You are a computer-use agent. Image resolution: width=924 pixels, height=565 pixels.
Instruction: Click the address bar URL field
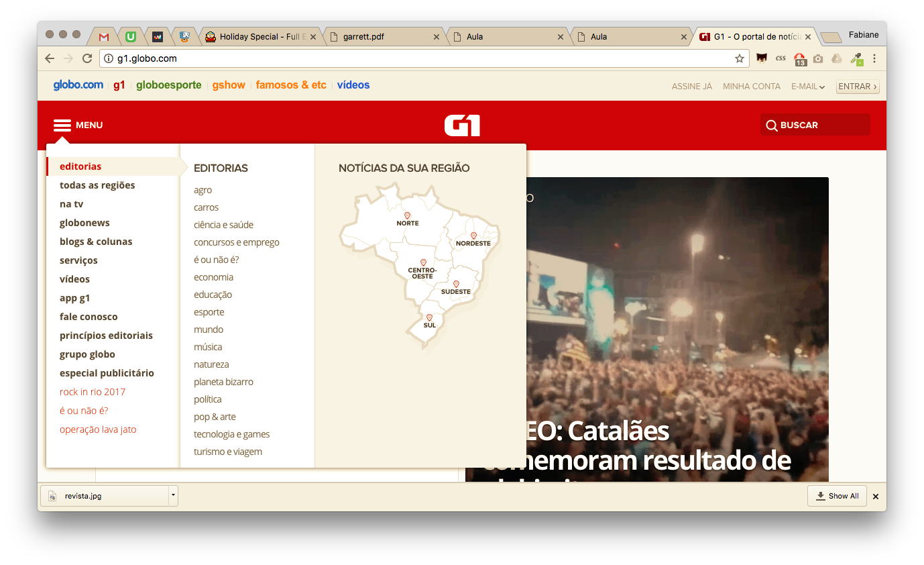click(x=416, y=58)
